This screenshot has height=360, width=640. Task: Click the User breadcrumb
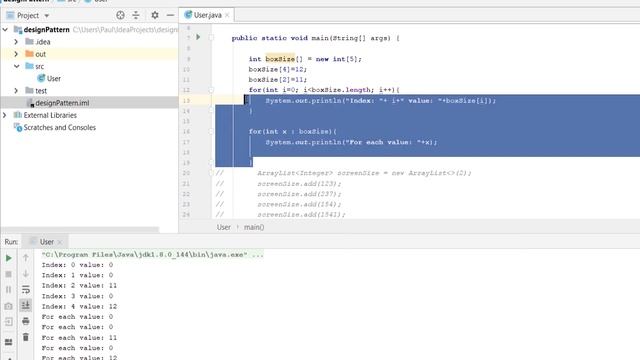tap(224, 227)
